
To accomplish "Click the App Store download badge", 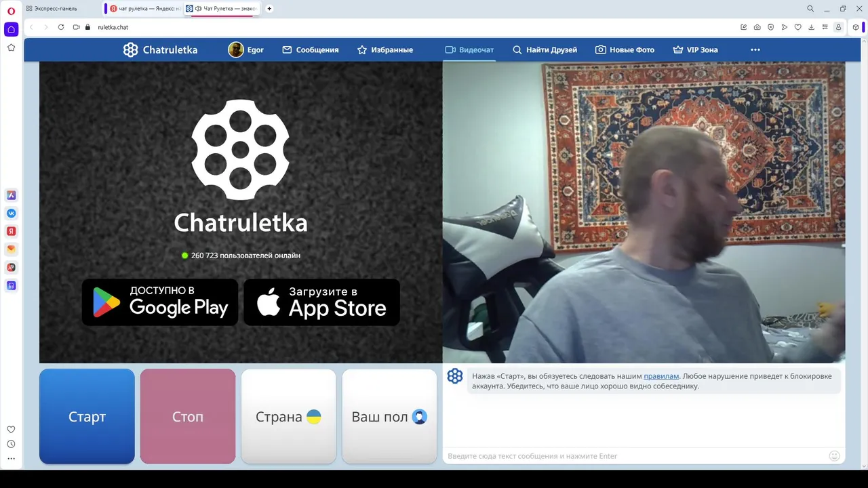I will (321, 302).
